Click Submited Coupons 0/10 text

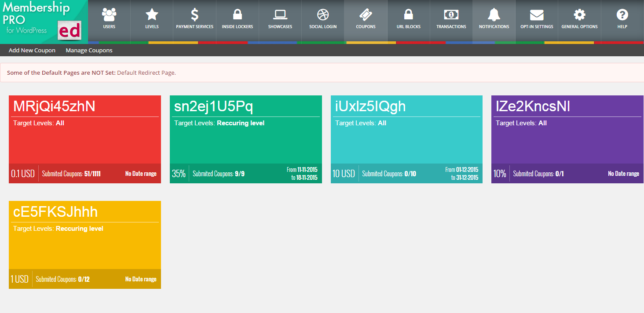389,174
